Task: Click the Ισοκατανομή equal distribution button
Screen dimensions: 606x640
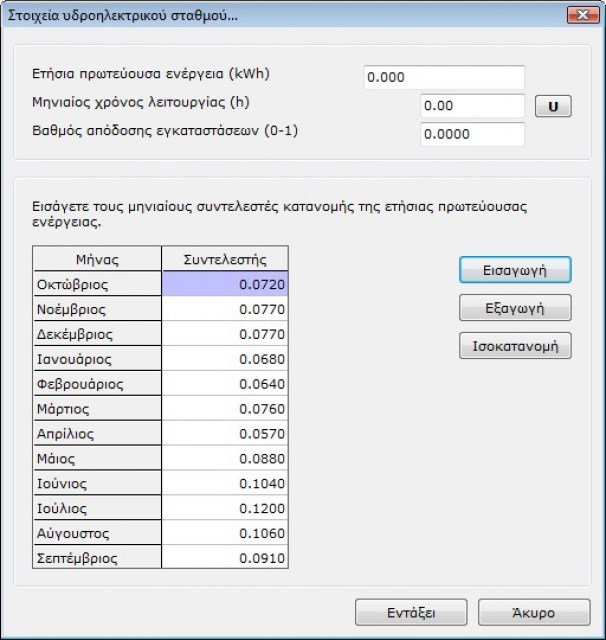Action: tap(515, 347)
